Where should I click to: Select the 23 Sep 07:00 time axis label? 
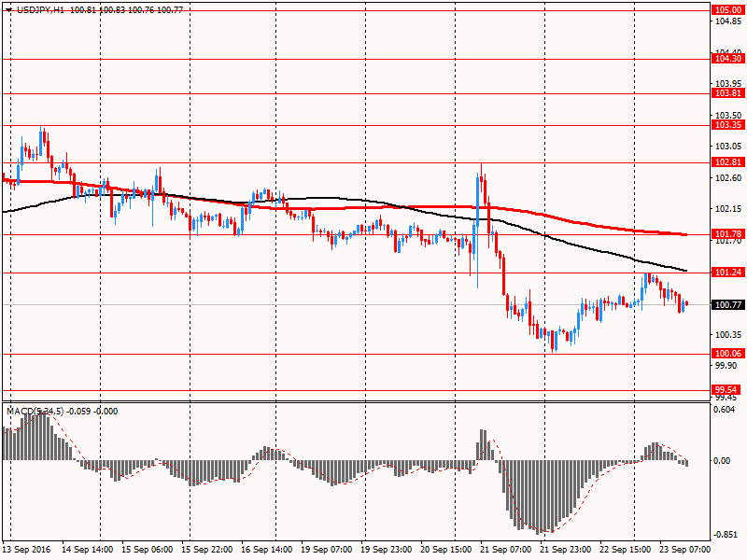click(684, 550)
